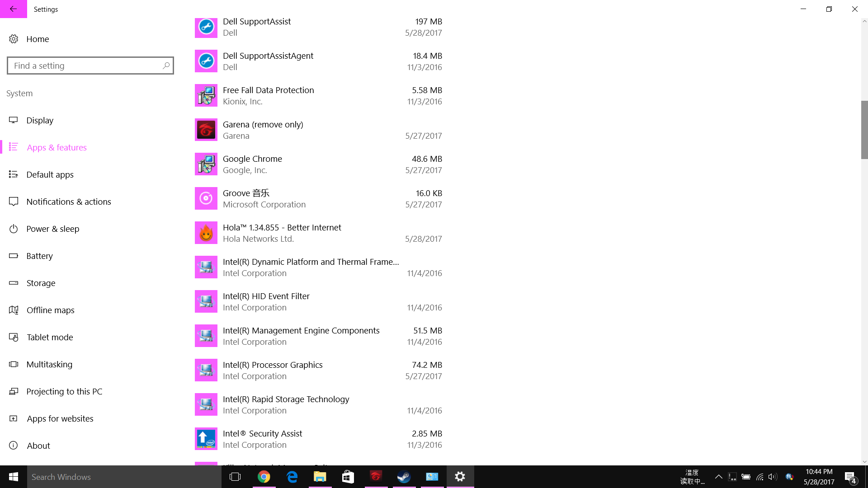Click the 197 MB size of Dell SupportAssist
868x488 pixels.
[x=429, y=21]
